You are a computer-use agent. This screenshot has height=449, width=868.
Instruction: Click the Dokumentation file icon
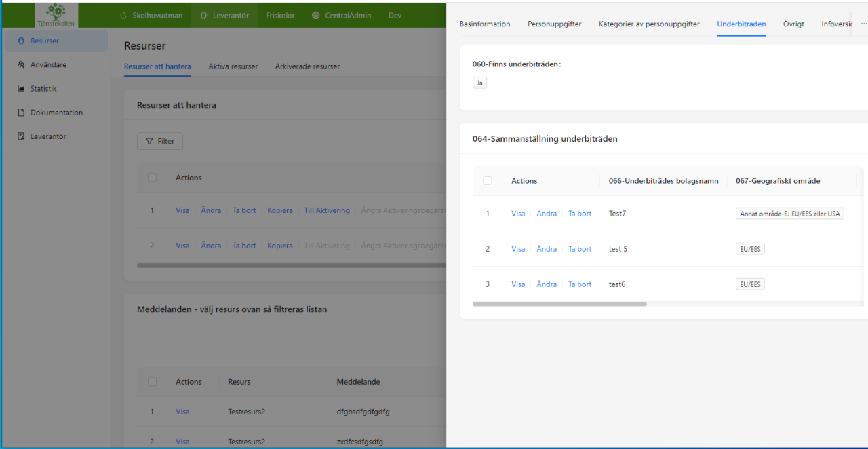tap(21, 113)
